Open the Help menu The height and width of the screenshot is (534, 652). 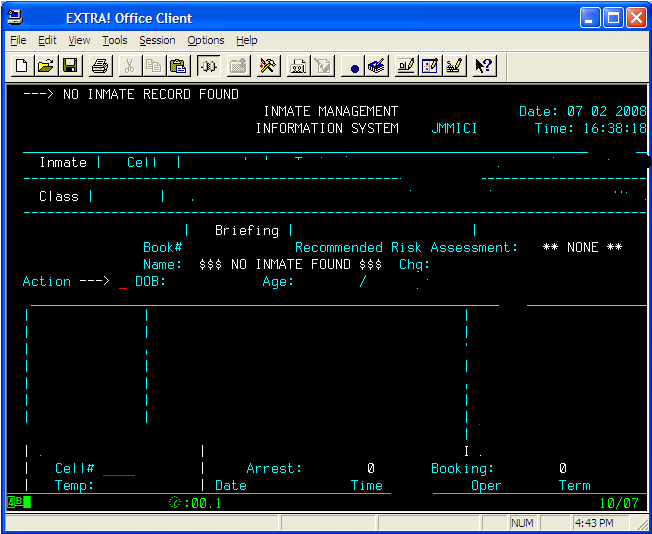tap(246, 40)
